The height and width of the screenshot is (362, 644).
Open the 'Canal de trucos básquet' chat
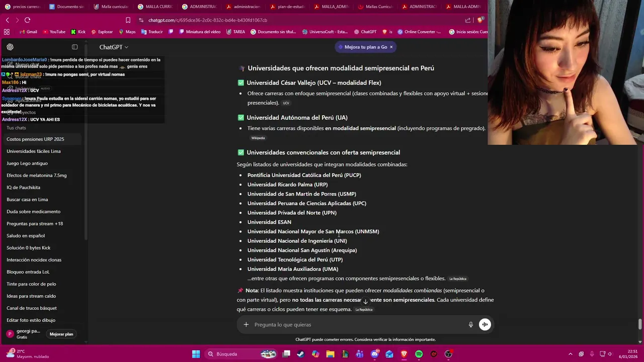42,308
